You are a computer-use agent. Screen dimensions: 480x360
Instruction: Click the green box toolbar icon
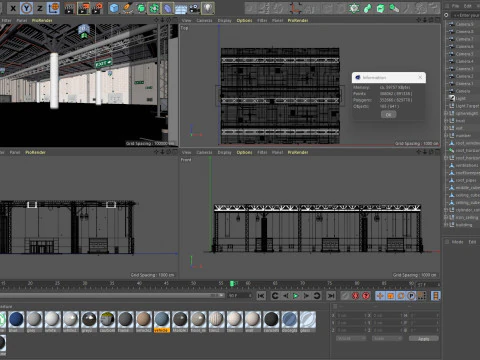coord(381,8)
